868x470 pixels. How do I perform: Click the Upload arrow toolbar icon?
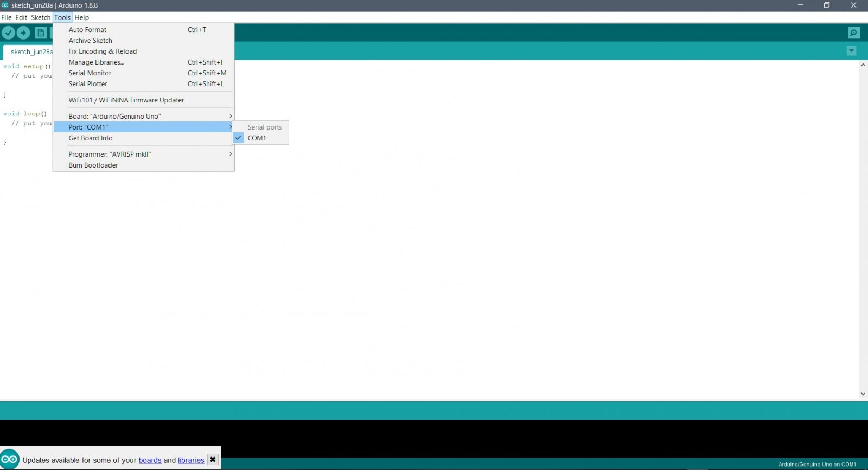[23, 33]
